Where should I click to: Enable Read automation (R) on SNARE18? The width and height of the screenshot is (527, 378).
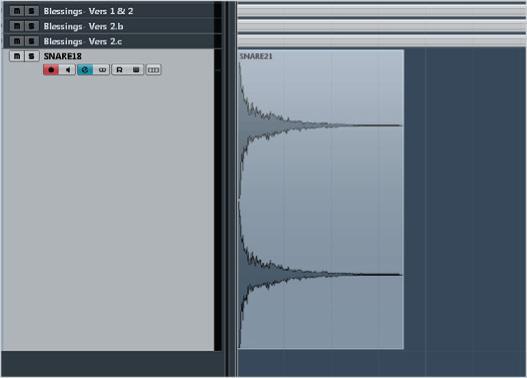119,70
